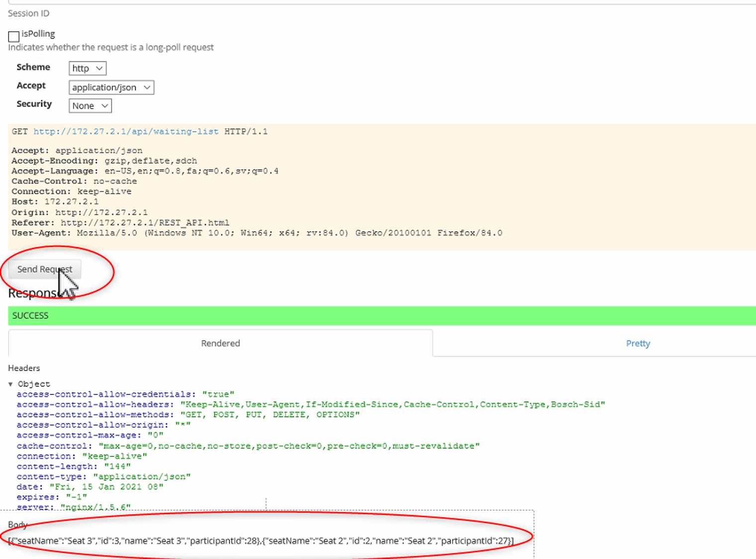
Task: Select the access-control-allow-origin header entry
Action: [103, 425]
